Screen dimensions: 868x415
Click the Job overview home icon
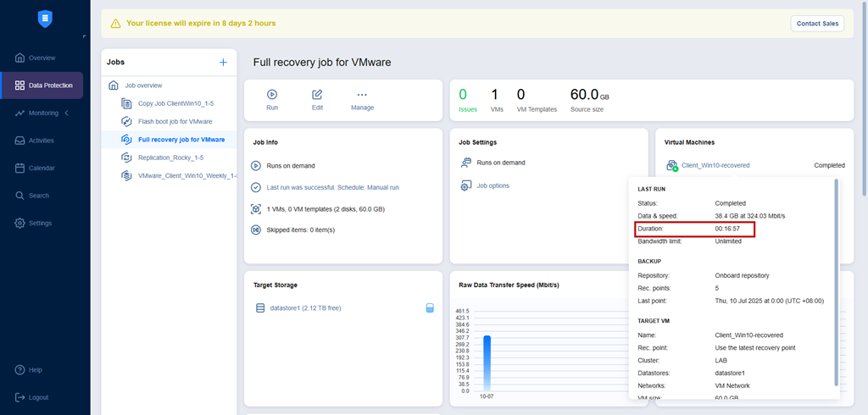tap(114, 86)
